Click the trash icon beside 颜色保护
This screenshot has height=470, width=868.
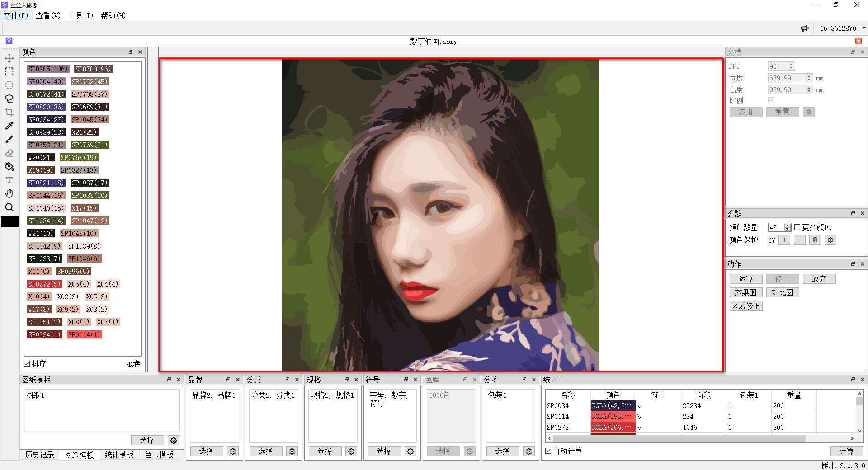815,240
